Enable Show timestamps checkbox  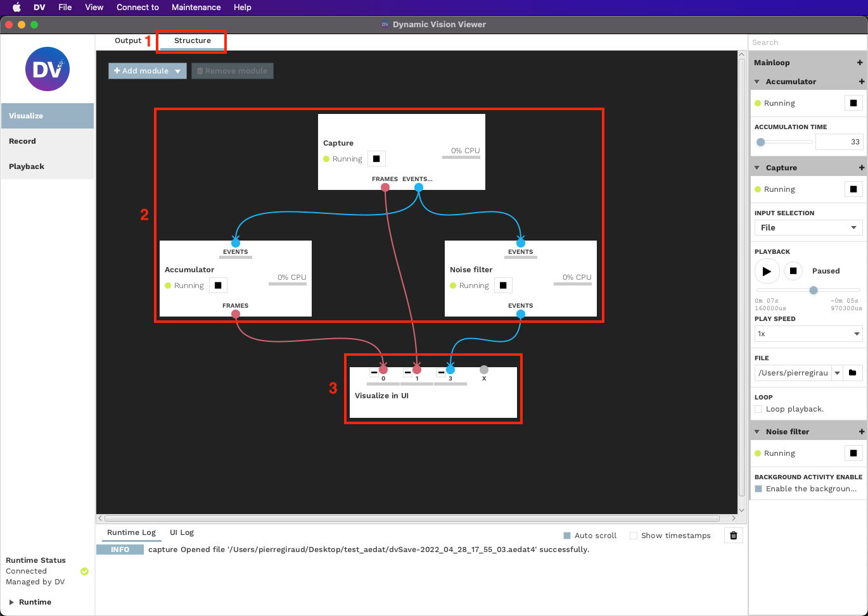[x=634, y=536]
